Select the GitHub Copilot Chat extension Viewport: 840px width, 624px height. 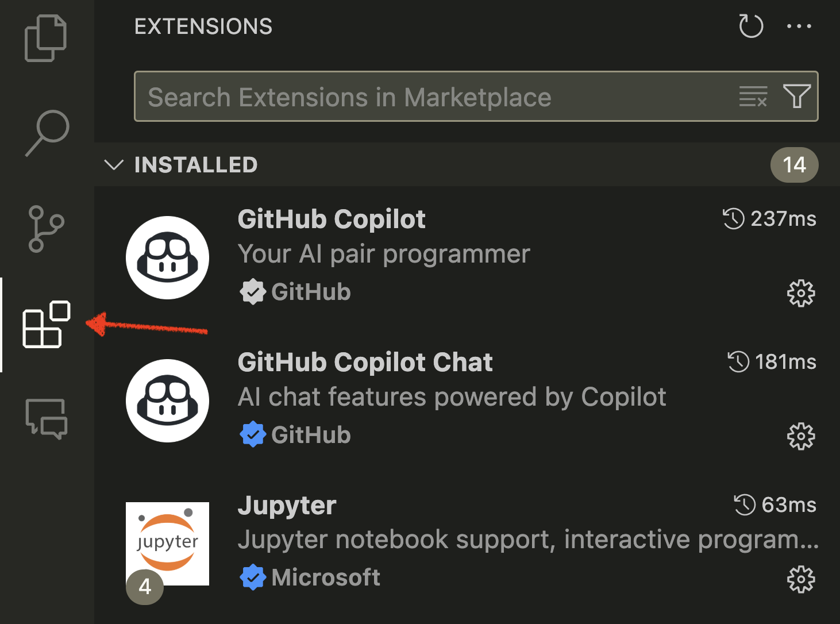tap(467, 400)
